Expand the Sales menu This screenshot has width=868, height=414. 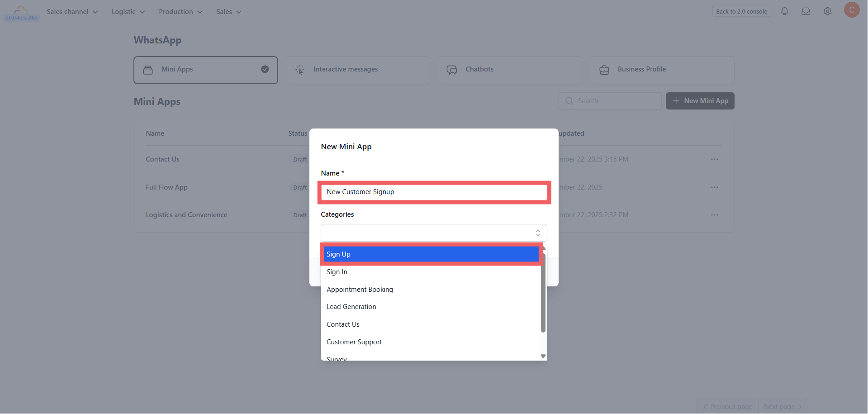coord(228,12)
